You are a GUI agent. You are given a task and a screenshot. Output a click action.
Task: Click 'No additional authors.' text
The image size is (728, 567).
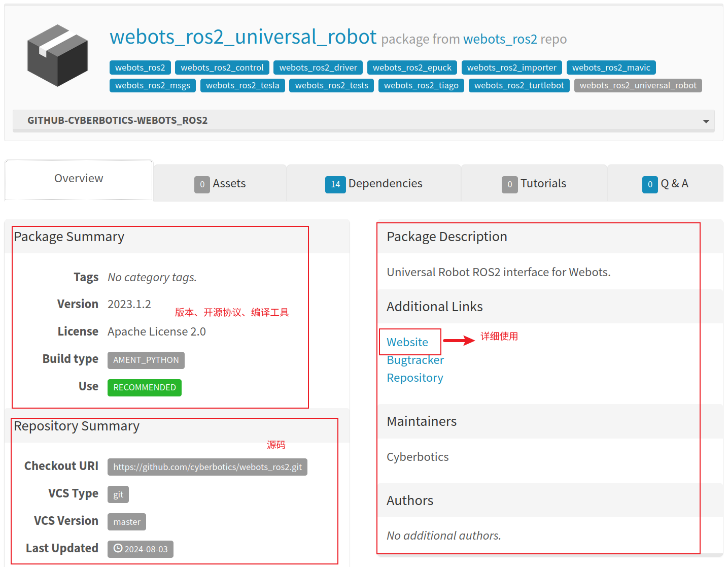pyautogui.click(x=444, y=536)
